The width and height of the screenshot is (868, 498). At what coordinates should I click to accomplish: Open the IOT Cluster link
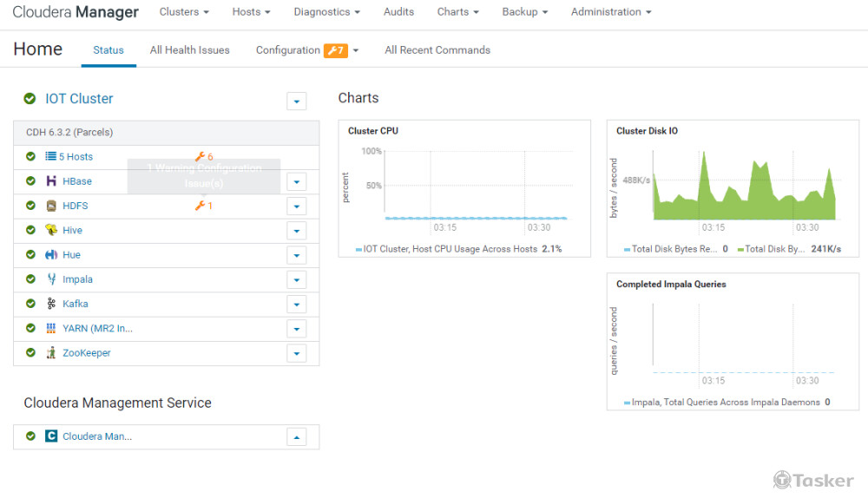pos(79,99)
